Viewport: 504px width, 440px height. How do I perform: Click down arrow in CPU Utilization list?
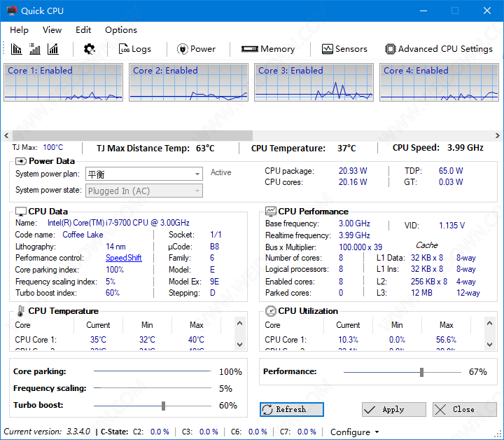coord(489,345)
